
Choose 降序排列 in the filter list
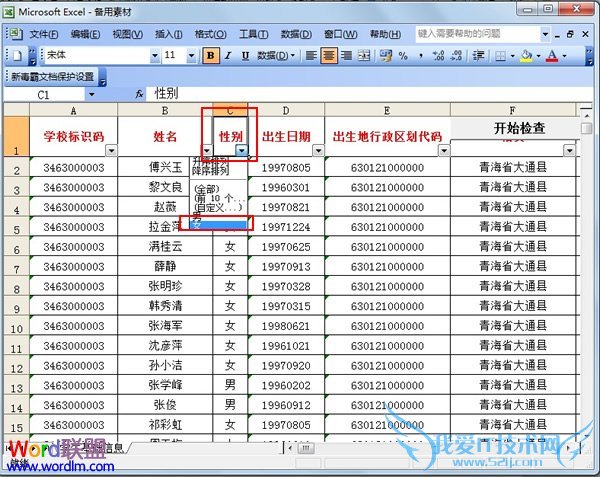coord(210,170)
